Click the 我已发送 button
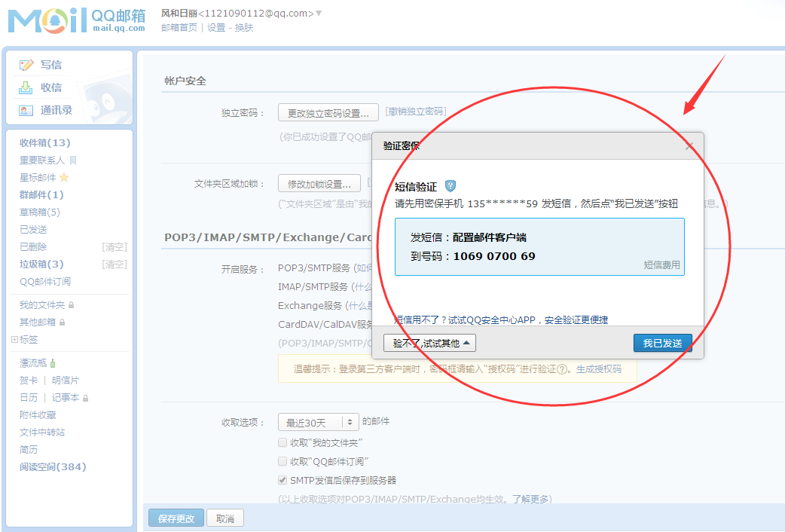The image size is (785, 532). 662,343
